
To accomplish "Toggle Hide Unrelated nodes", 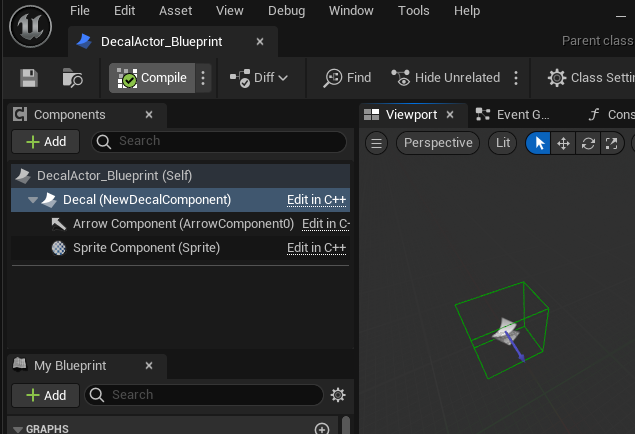I will tap(445, 78).
